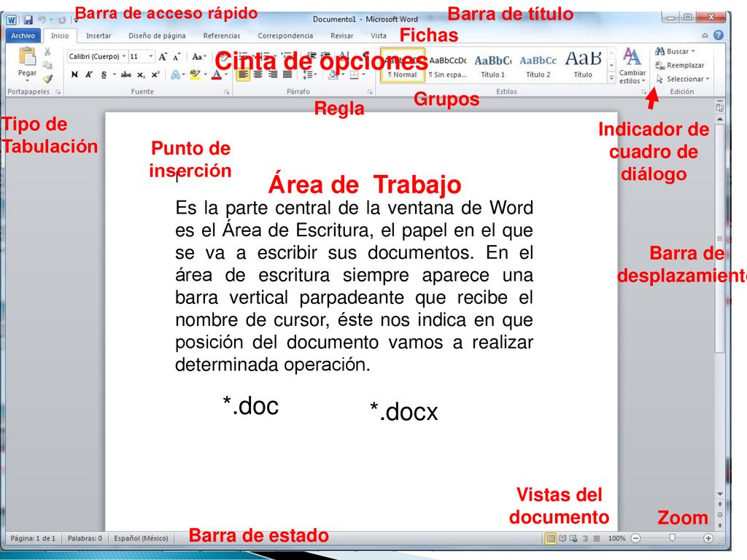747x560 pixels.
Task: Toggle Italic (K) formatting
Action: (x=89, y=75)
